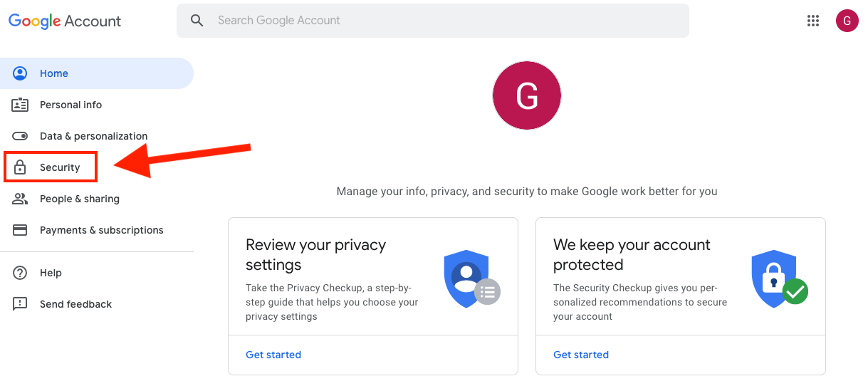Click the Search Google Account field
Screen dimensions: 868x386
point(432,21)
